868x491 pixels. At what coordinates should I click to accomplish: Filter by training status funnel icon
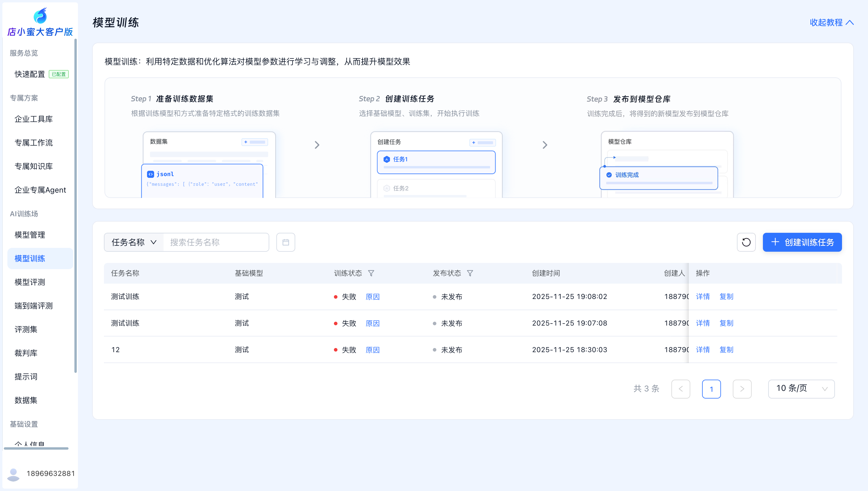(371, 273)
